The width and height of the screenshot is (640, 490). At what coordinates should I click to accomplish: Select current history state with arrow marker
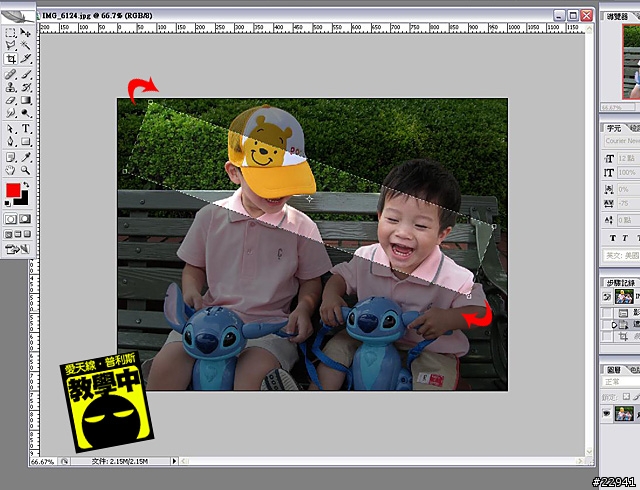point(627,325)
